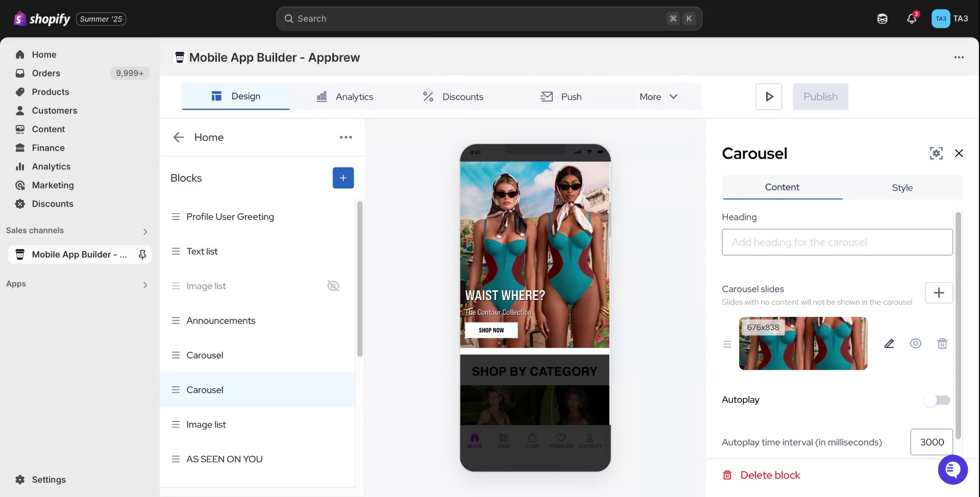Viewport: 980px width, 497px height.
Task: Toggle visibility of the carousel slide
Action: pos(916,343)
